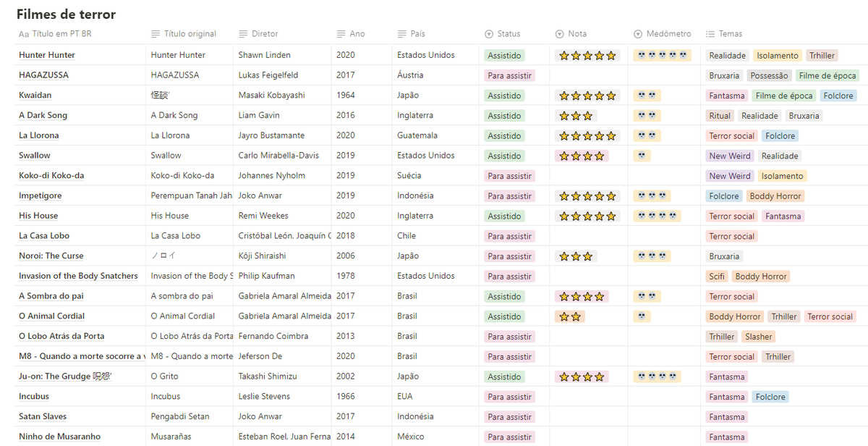Screen dimensions: 868x446
Task: Select the Boddy Horror tag on Impetigore
Action: tap(775, 196)
